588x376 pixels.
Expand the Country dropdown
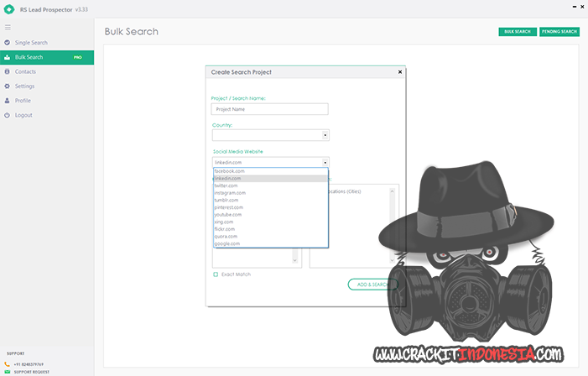325,135
